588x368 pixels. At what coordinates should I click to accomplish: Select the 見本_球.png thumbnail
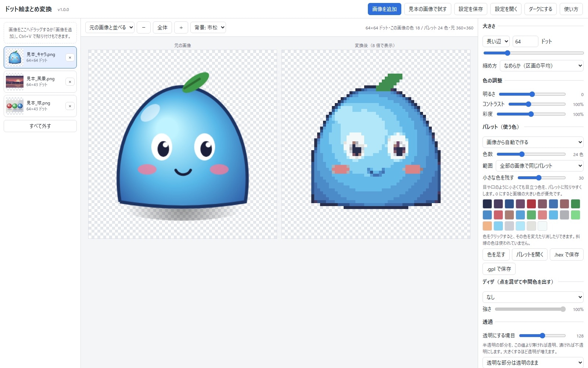point(15,106)
